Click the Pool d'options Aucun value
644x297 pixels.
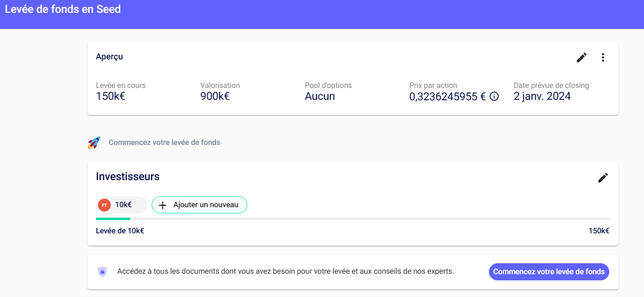tap(320, 96)
